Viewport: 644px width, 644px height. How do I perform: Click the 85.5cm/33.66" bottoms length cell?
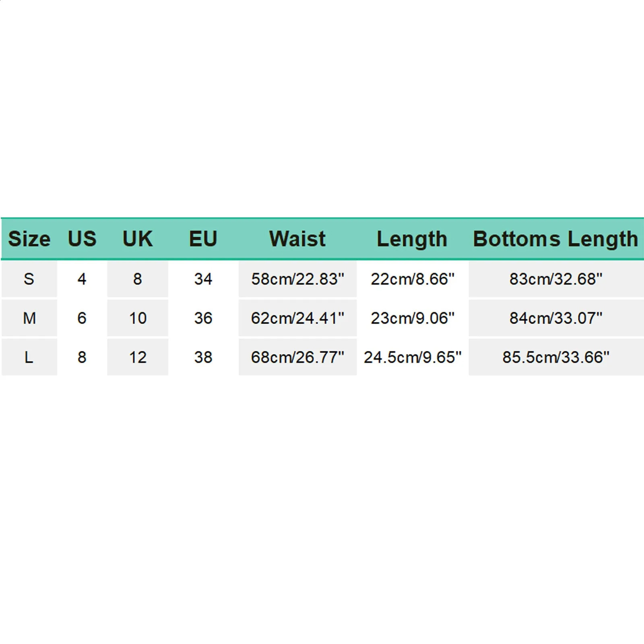pyautogui.click(x=555, y=357)
